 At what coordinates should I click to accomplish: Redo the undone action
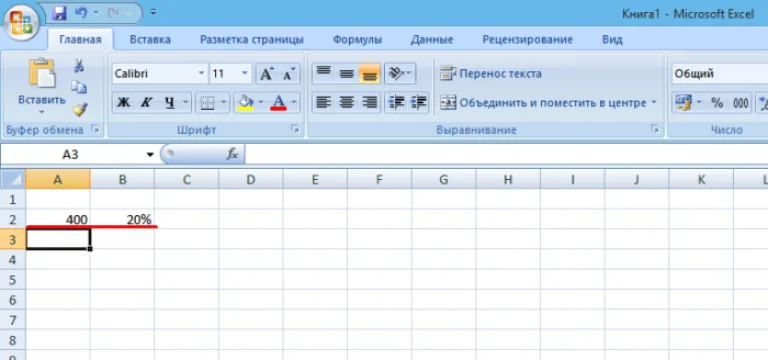click(114, 13)
